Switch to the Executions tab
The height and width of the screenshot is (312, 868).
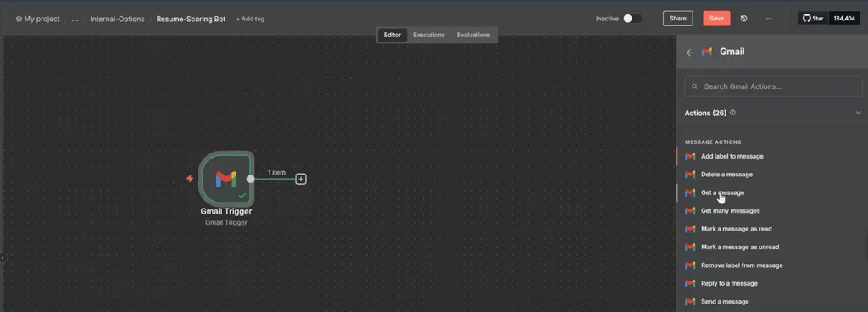click(x=428, y=35)
